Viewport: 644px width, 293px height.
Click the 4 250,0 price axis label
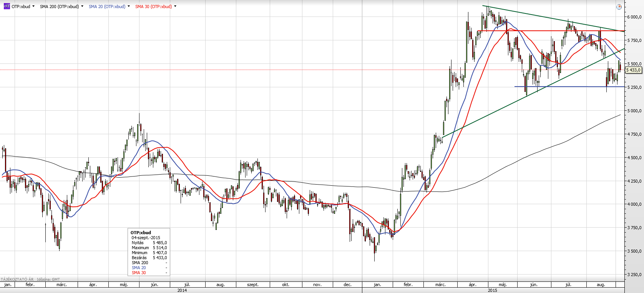pyautogui.click(x=634, y=181)
